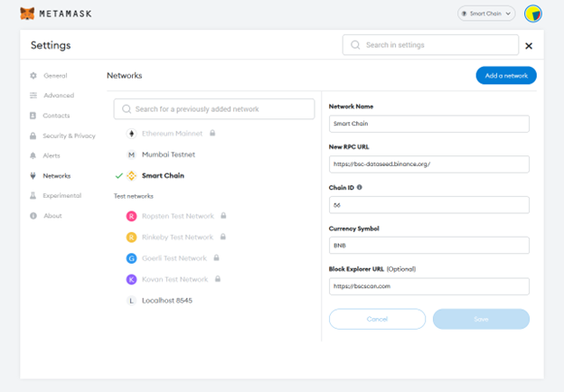
Task: Click the Smart Chain BNB logo icon
Action: pyautogui.click(x=131, y=176)
